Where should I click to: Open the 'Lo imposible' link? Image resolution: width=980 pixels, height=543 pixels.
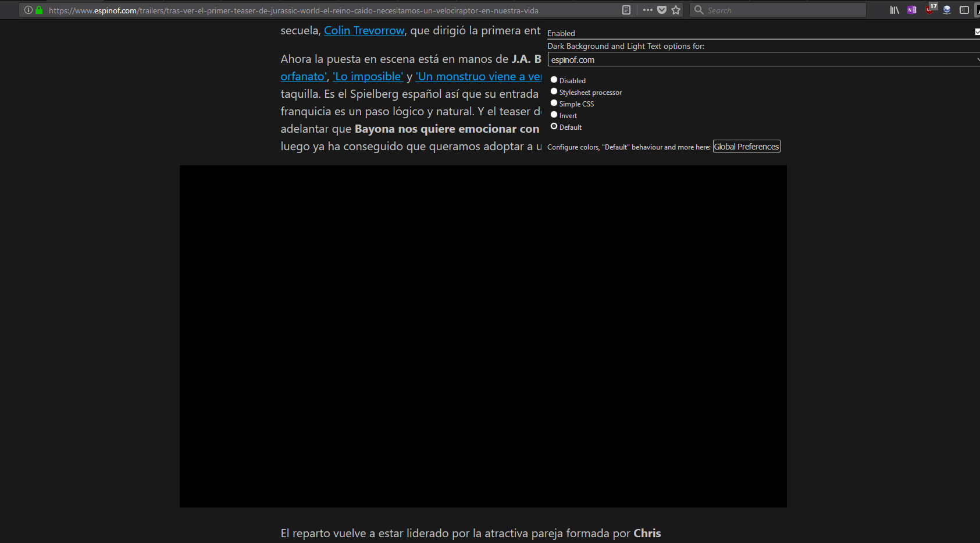(x=368, y=77)
